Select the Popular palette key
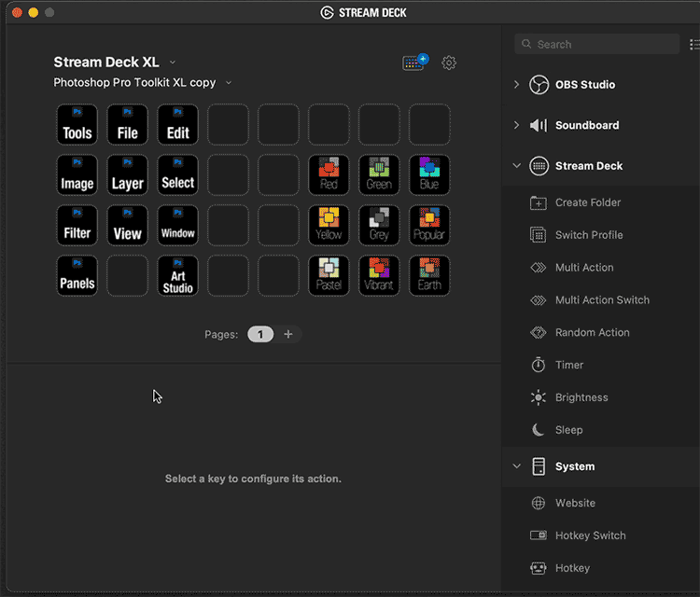700x597 pixels. click(429, 226)
